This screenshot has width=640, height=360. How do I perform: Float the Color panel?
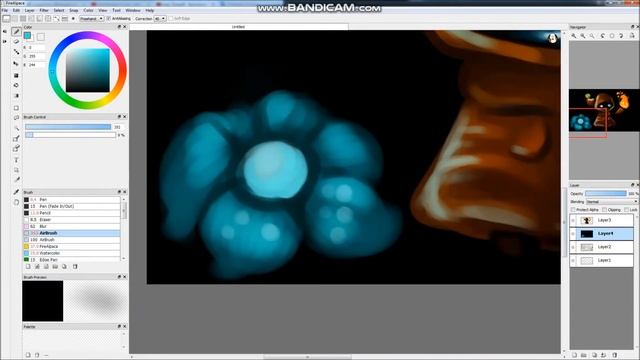click(x=119, y=27)
